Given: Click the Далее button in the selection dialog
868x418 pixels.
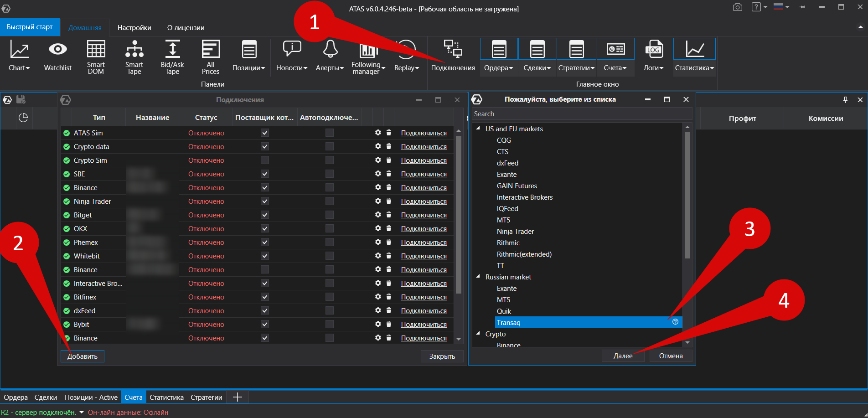Looking at the screenshot, I should [x=623, y=356].
